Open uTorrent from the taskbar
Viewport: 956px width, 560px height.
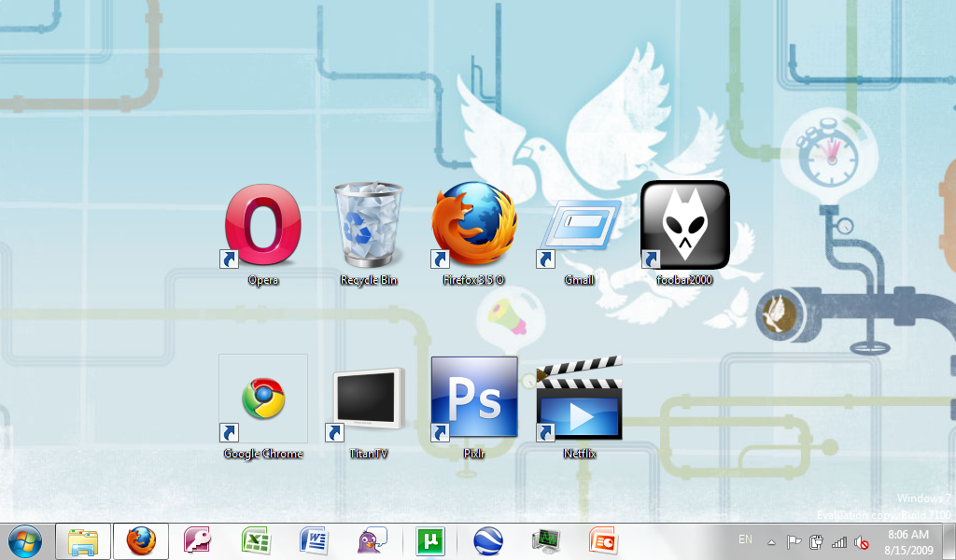click(x=429, y=540)
